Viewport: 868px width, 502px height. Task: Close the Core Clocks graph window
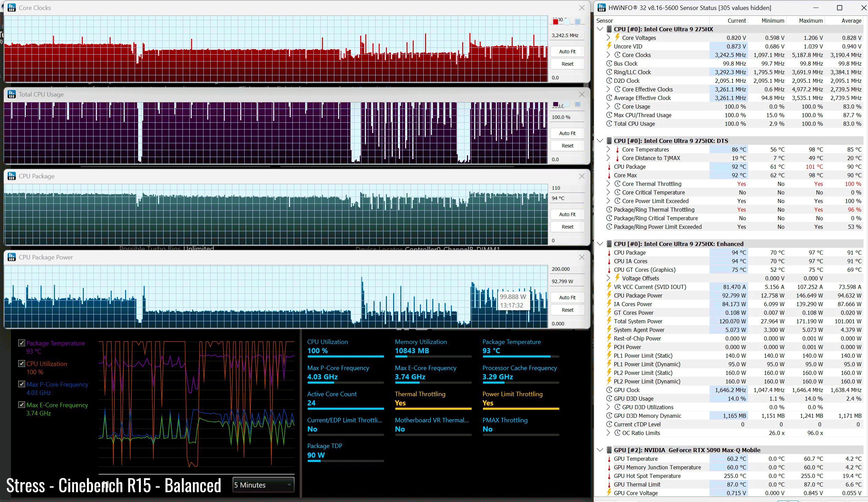(x=582, y=8)
